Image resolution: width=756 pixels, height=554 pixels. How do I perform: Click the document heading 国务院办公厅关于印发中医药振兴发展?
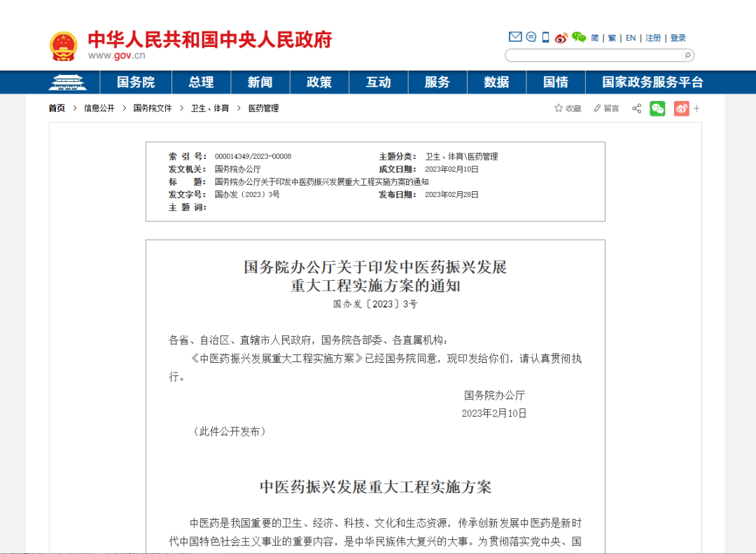coord(375,267)
